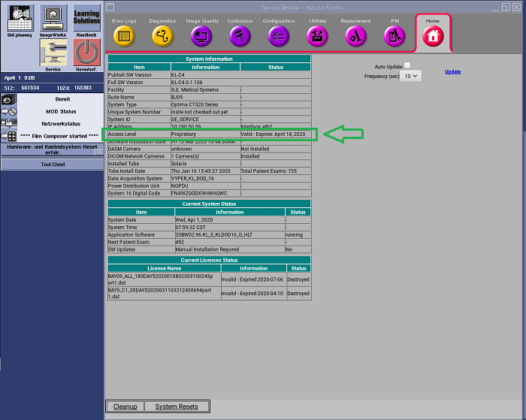Open the Diagnostics stethoscope icon

pos(162,35)
